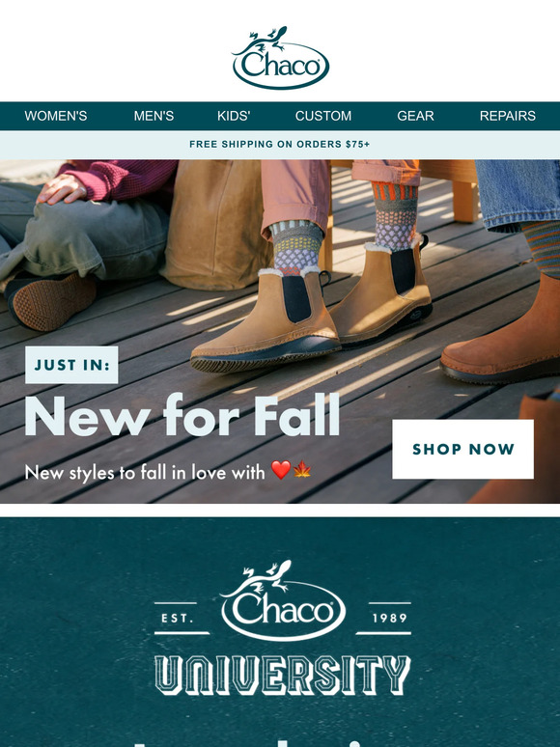Click the SHOP NOW button
Viewport: 560px width, 747px height.
[x=462, y=449]
